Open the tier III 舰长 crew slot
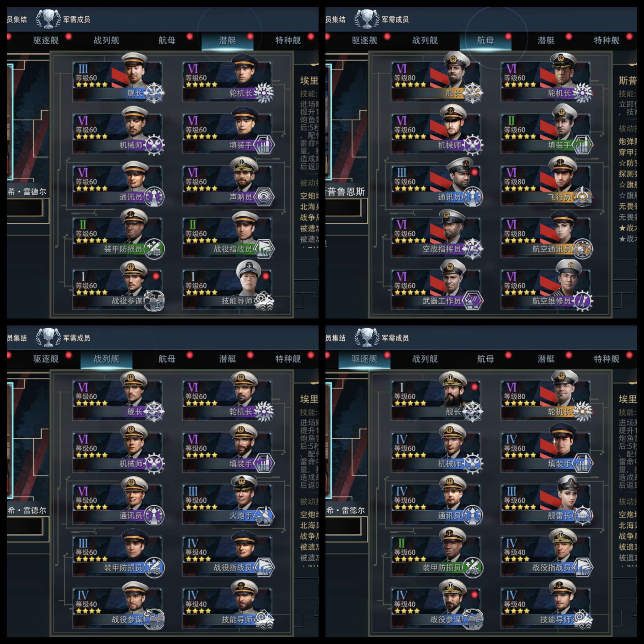This screenshot has width=644, height=644. pos(117,81)
